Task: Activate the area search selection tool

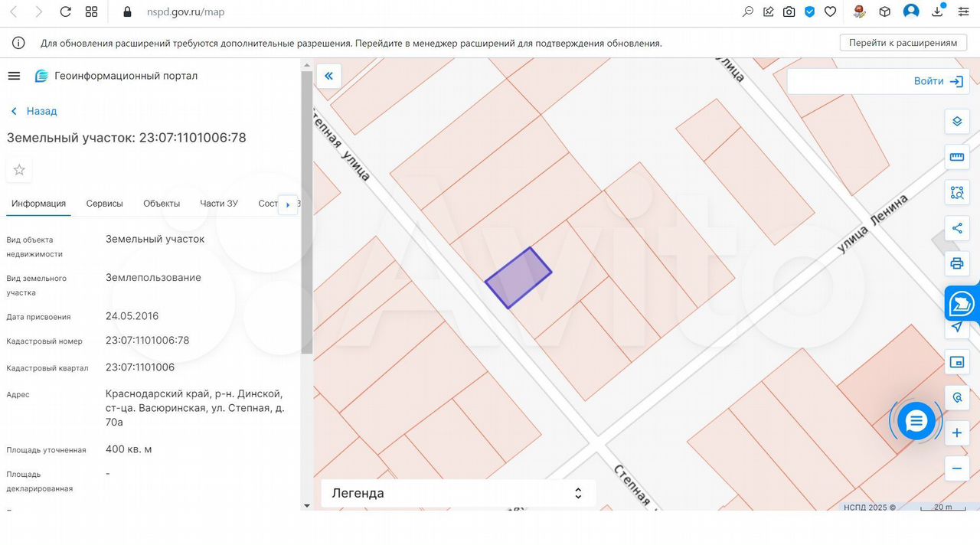Action: [956, 192]
